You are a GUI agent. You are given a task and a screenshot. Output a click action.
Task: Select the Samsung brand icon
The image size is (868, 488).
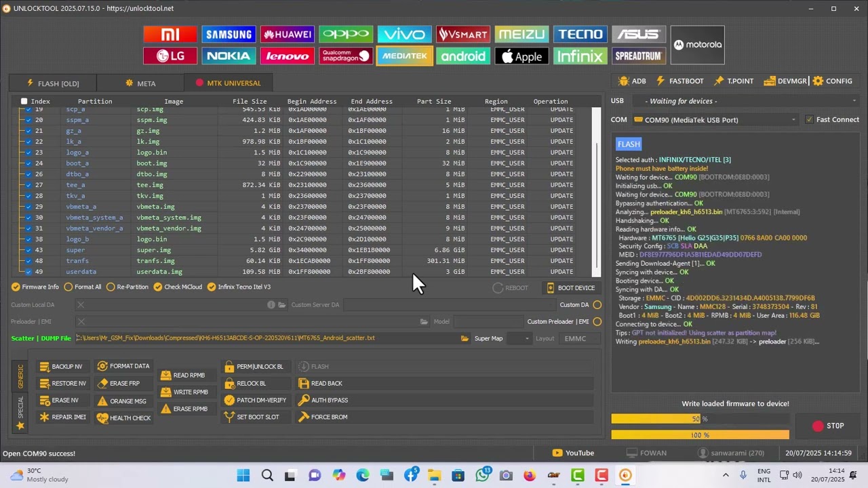pos(229,35)
